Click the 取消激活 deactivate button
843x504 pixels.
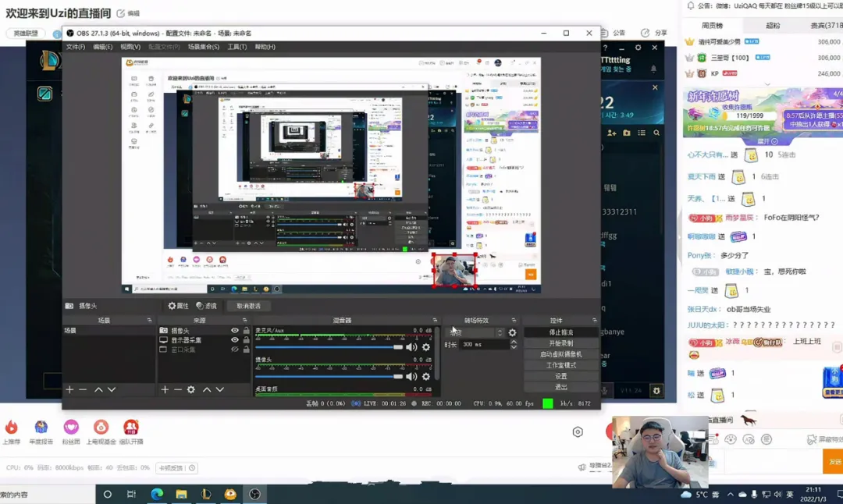(x=248, y=306)
